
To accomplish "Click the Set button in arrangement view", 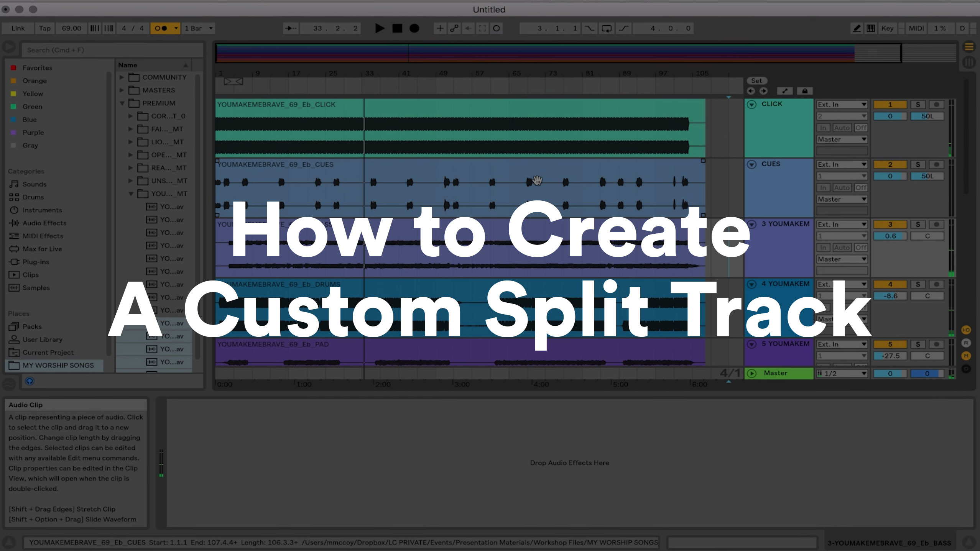I will [x=756, y=80].
